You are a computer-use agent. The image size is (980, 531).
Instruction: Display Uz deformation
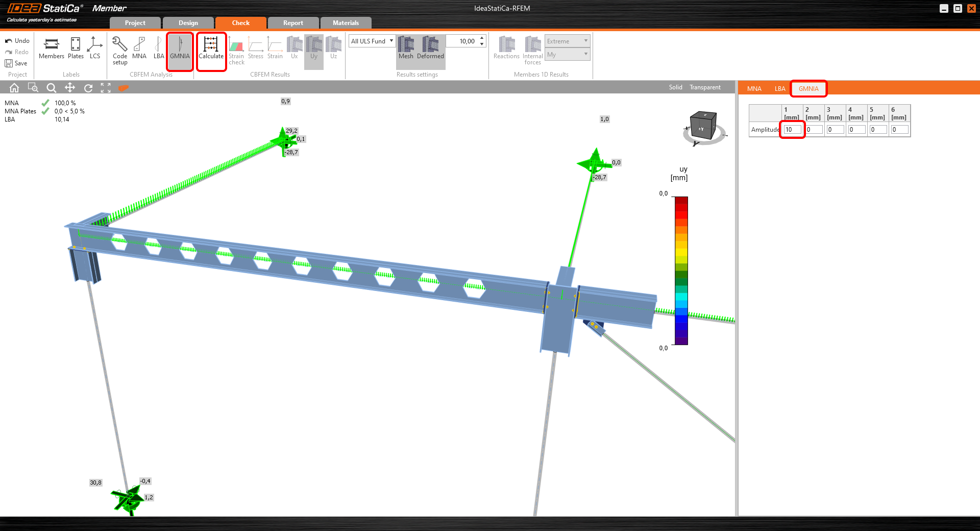[x=333, y=49]
